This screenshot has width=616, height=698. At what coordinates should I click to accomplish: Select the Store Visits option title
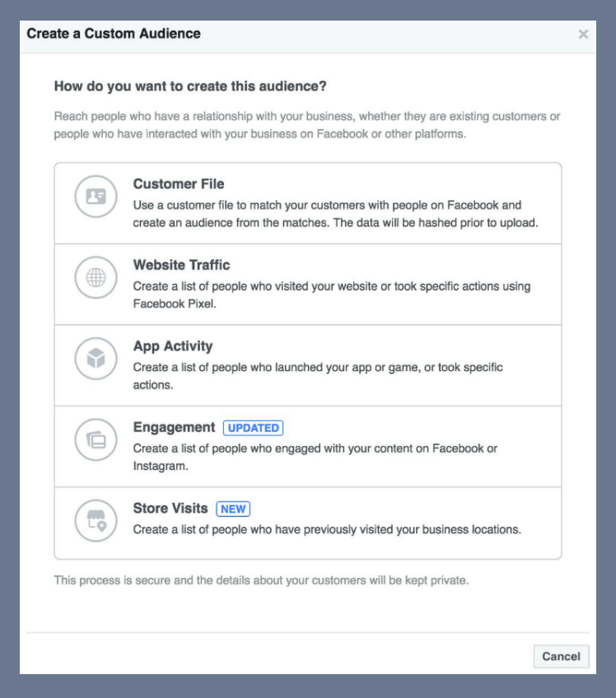click(x=170, y=509)
